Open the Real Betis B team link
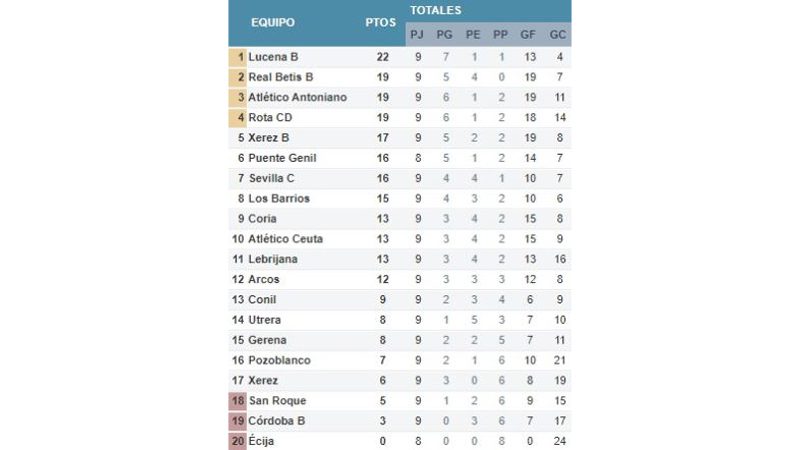The image size is (800, 450). click(x=281, y=77)
